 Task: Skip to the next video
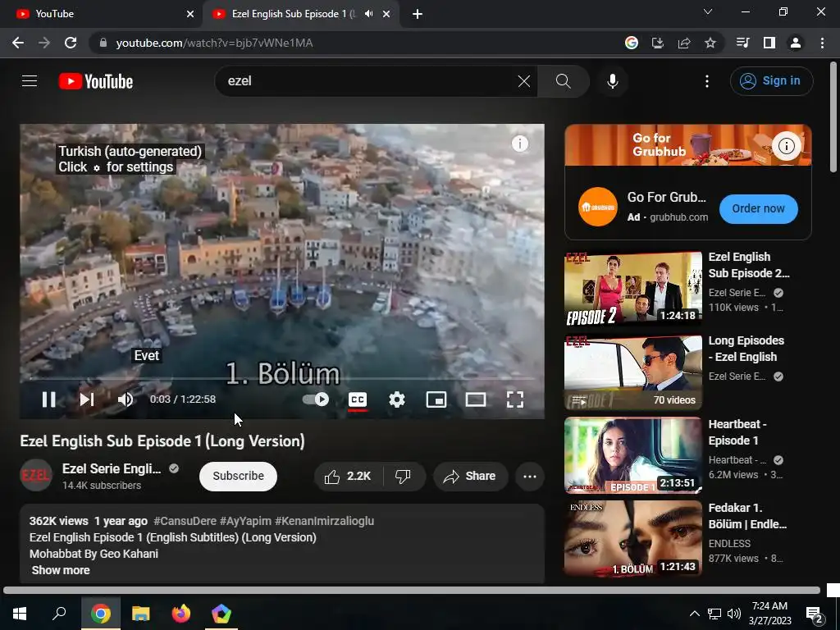[x=87, y=399]
